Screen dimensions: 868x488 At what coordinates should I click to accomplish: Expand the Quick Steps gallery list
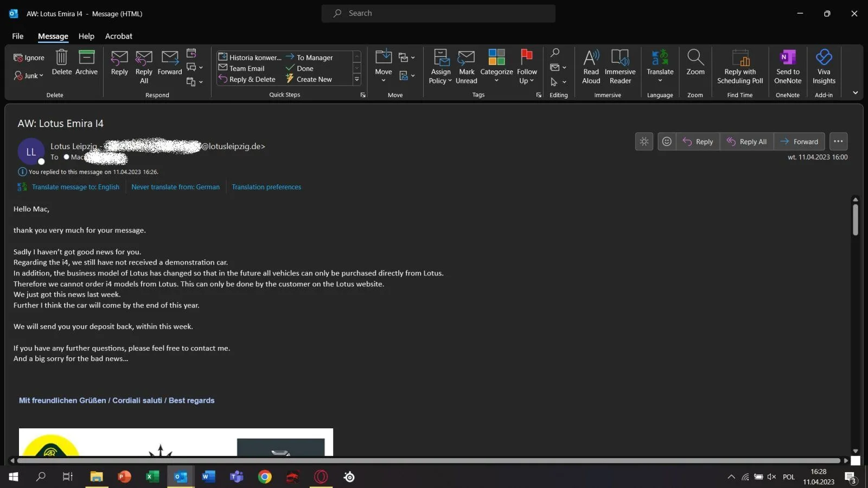coord(357,79)
